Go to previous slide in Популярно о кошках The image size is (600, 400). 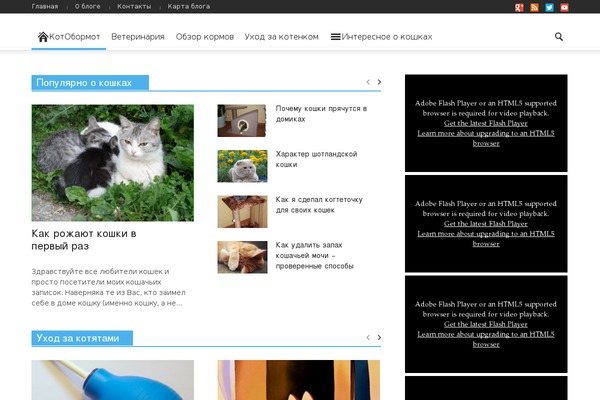(368, 82)
